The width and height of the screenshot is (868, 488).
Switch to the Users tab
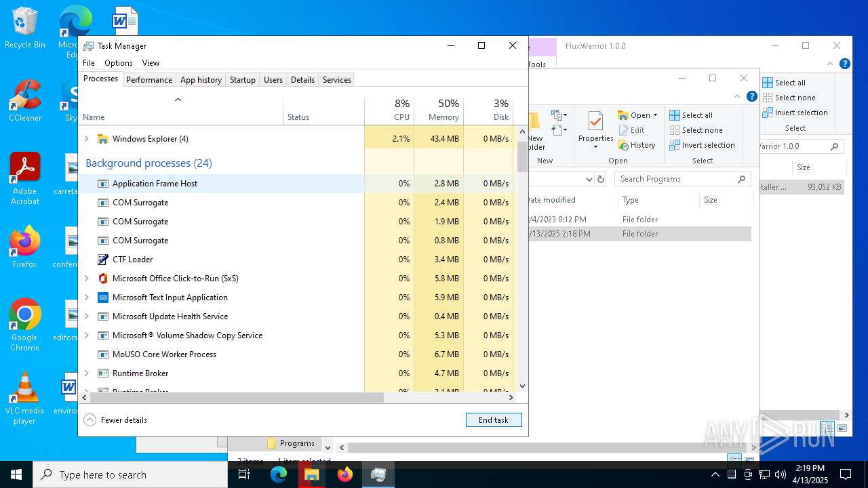click(x=273, y=80)
